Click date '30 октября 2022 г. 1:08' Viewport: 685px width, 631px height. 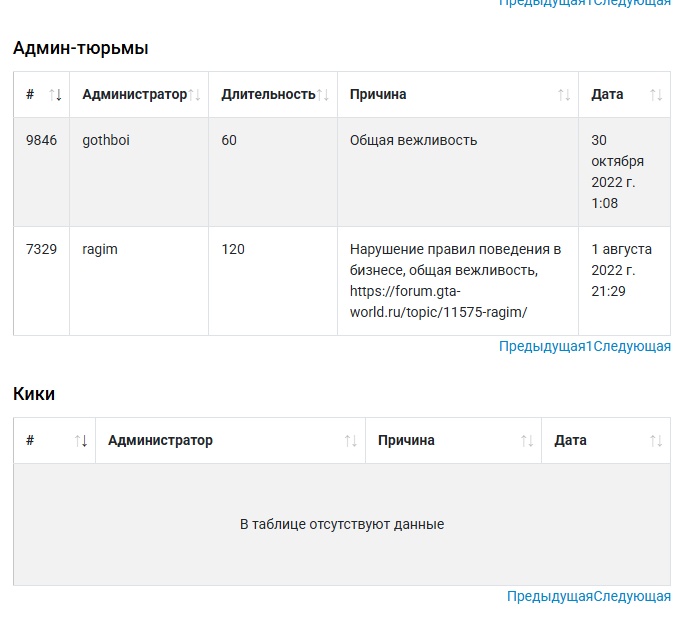click(617, 172)
